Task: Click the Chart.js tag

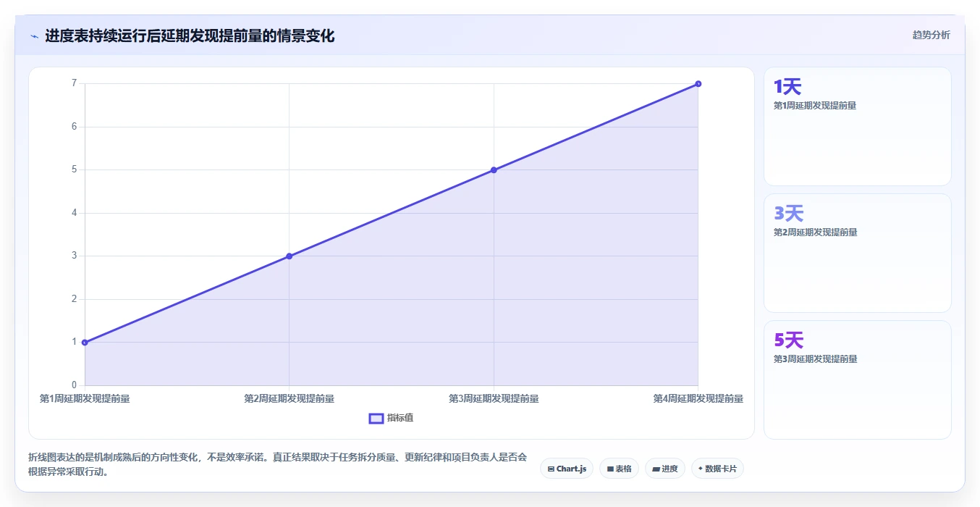Action: pyautogui.click(x=567, y=469)
